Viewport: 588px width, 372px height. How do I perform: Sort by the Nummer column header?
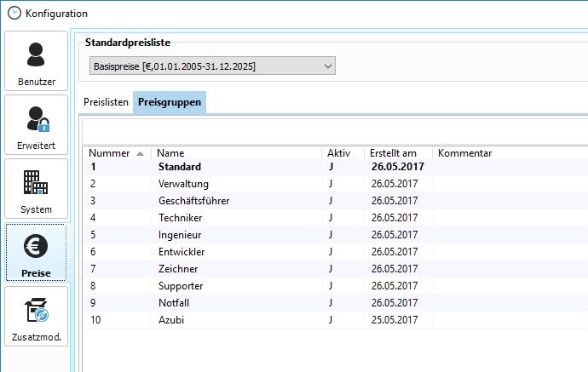point(109,152)
